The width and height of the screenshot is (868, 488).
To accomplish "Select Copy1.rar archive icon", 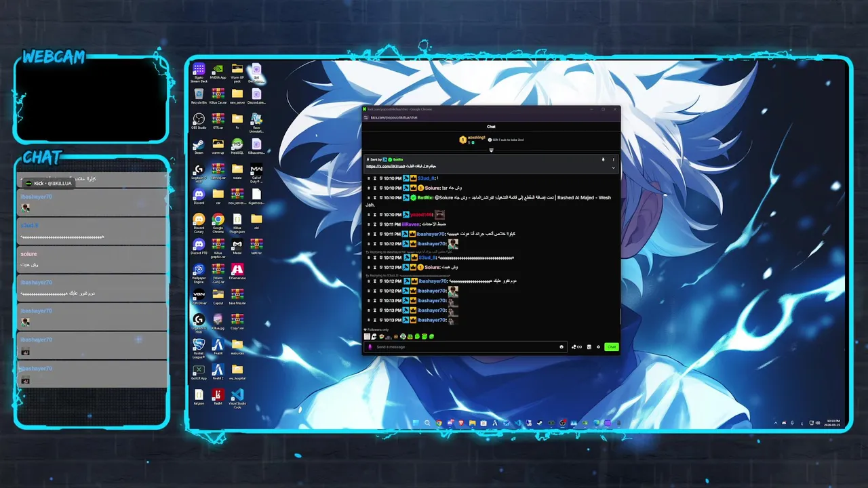I will coord(237,322).
